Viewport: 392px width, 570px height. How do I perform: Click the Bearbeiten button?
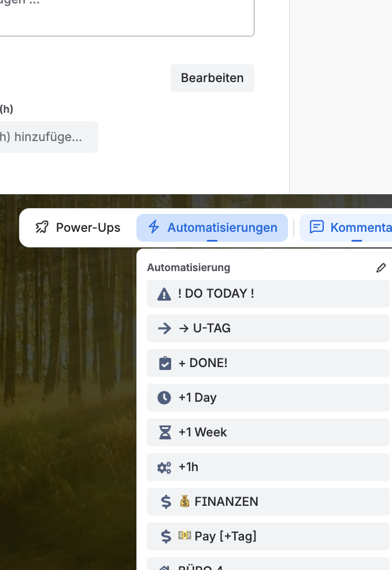[x=212, y=78]
